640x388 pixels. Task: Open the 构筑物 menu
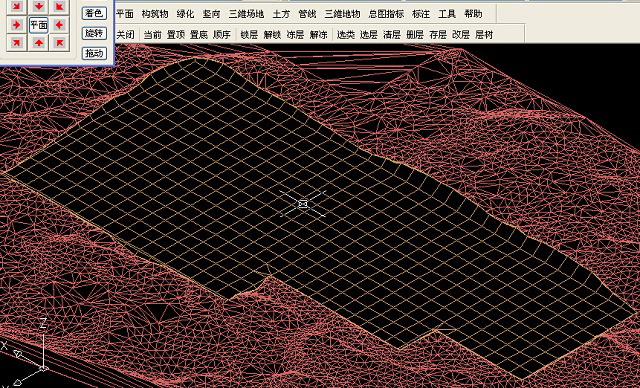[155, 14]
